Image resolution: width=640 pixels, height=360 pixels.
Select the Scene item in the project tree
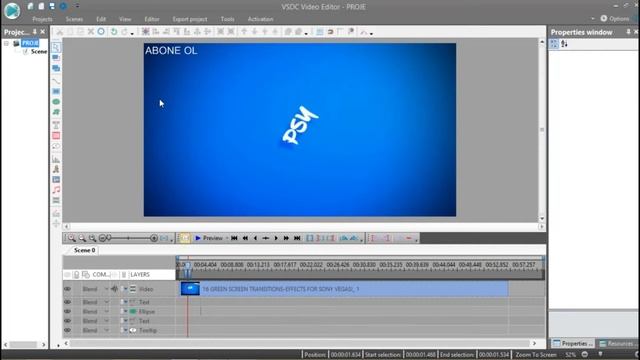pos(39,52)
